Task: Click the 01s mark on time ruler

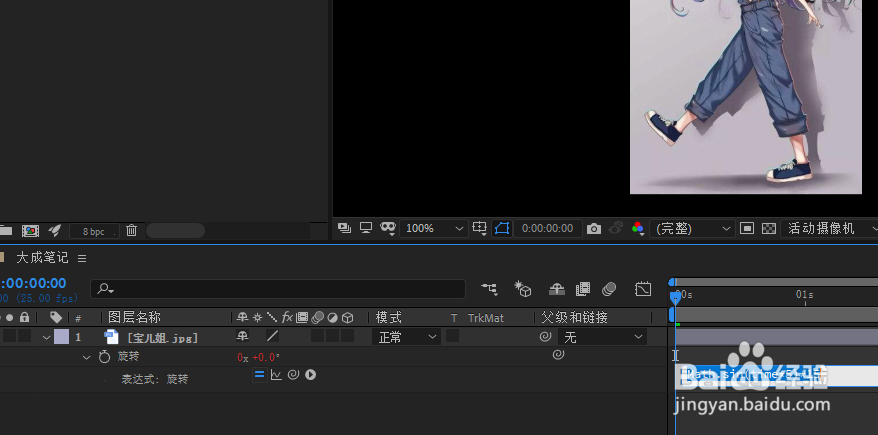Action: pos(805,294)
